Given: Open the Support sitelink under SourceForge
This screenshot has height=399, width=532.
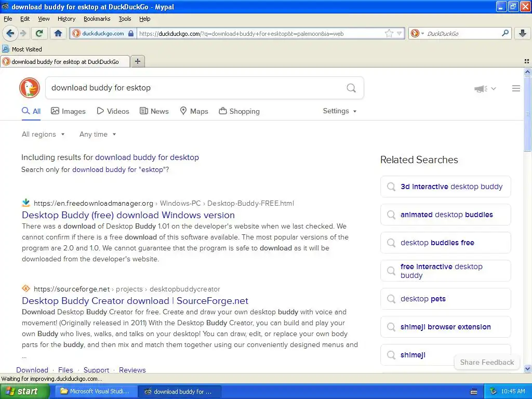Looking at the screenshot, I should click(x=96, y=370).
